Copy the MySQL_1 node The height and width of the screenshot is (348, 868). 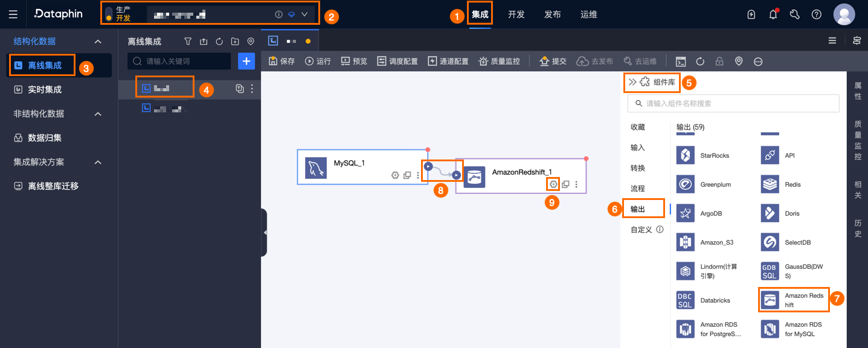(x=407, y=175)
